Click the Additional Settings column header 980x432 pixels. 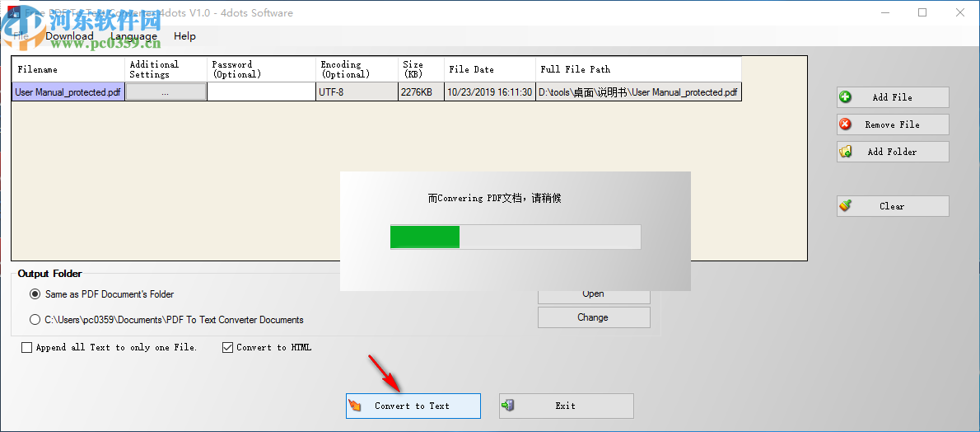(x=166, y=69)
